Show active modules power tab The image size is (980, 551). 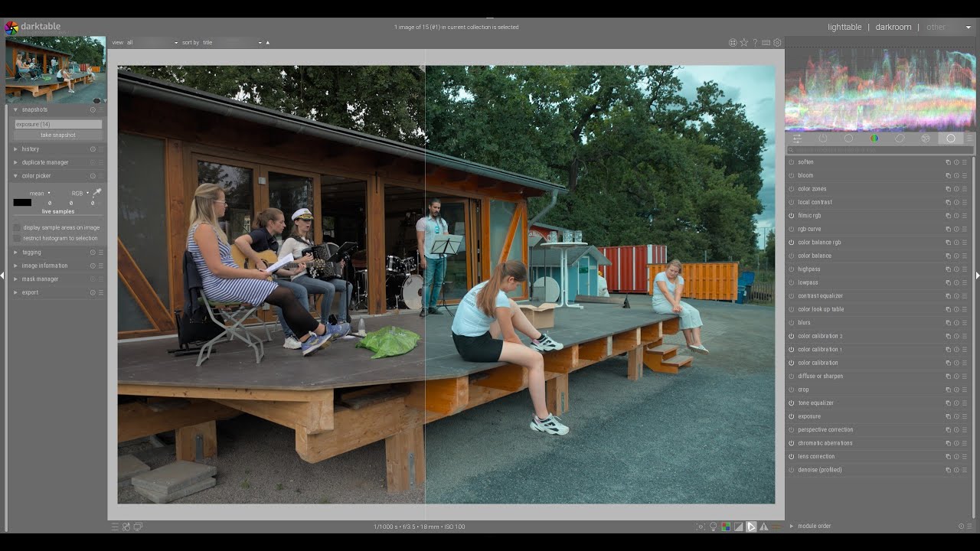point(823,139)
